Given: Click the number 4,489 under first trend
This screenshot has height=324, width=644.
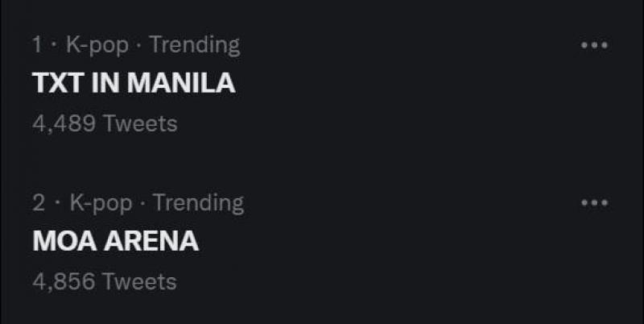Looking at the screenshot, I should 64,123.
